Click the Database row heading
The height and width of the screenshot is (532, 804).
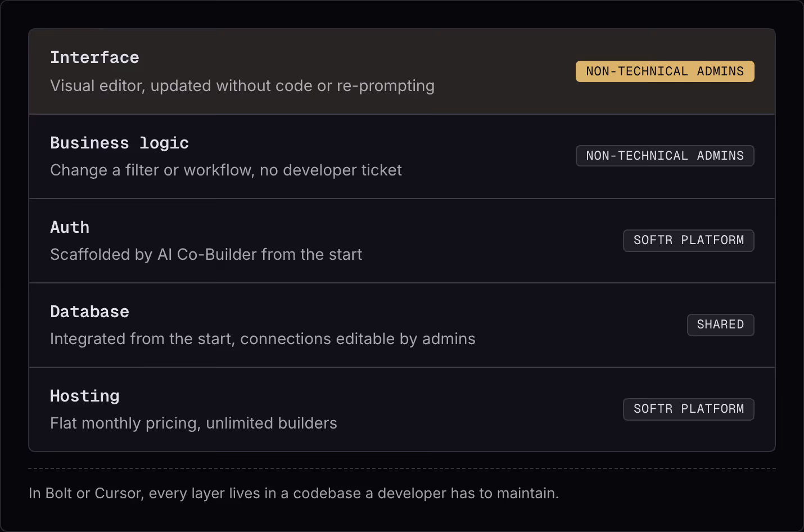89,312
